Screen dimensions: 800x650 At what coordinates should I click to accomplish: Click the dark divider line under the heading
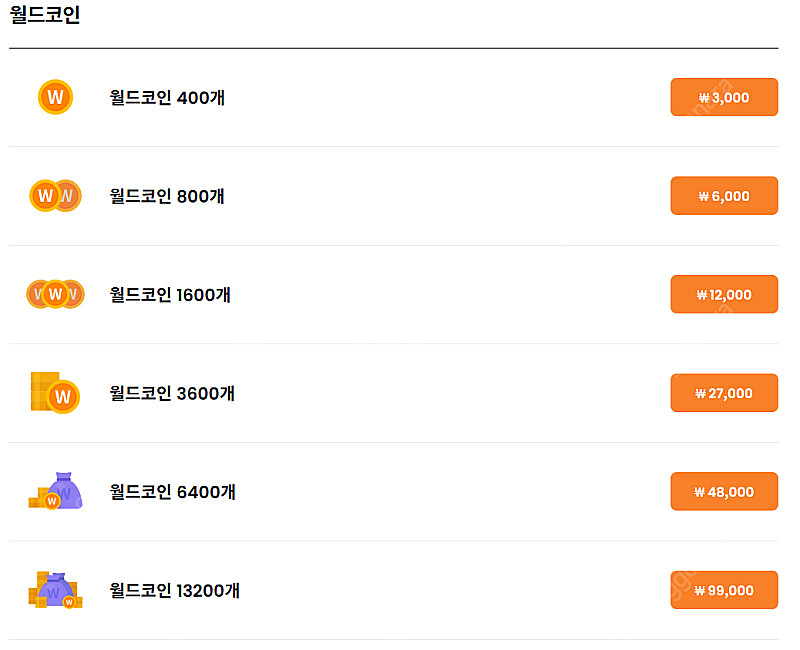(393, 48)
